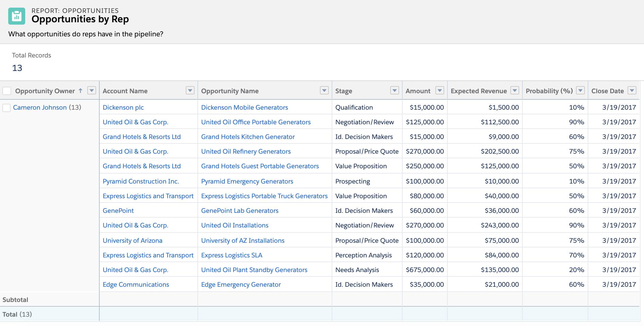The height and width of the screenshot is (326, 644).
Task: Open Dickenson plc account link
Action: 123,107
